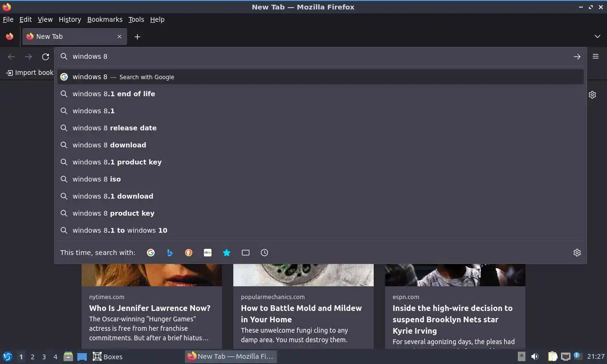The image size is (607, 364).
Task: Click Firefox View icon left of tabs
Action: pos(9,36)
